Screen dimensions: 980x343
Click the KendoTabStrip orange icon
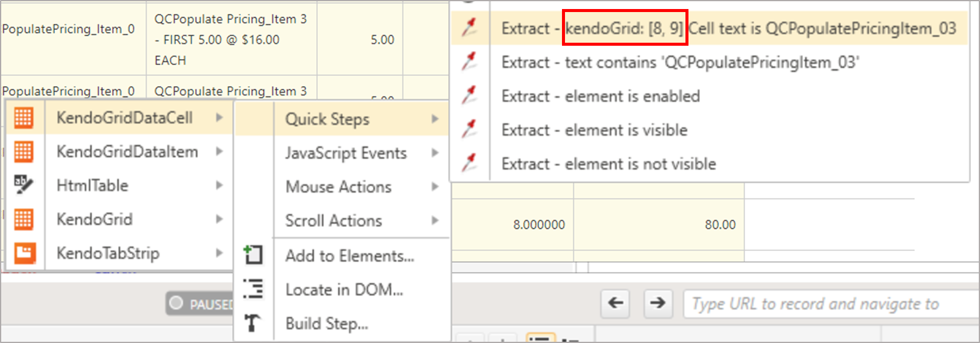pos(24,253)
